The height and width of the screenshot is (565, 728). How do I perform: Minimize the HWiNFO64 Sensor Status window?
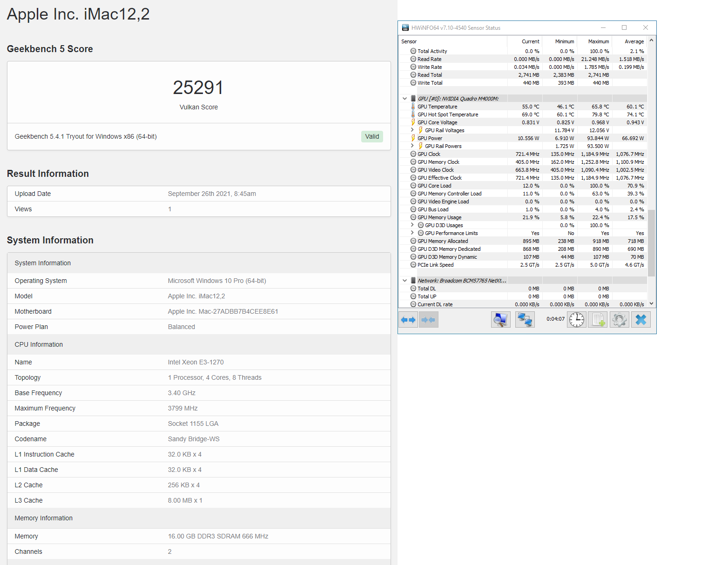pyautogui.click(x=603, y=28)
